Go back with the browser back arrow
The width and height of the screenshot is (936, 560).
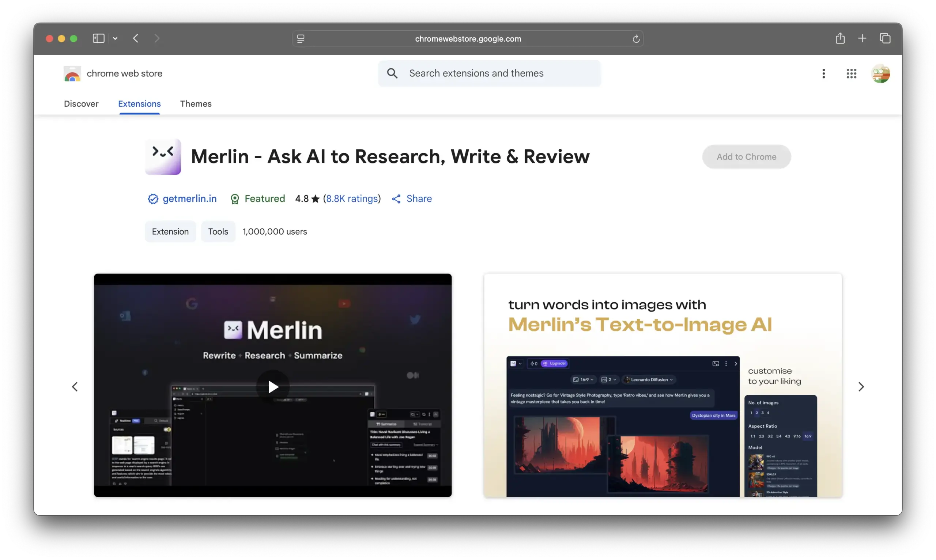point(136,38)
